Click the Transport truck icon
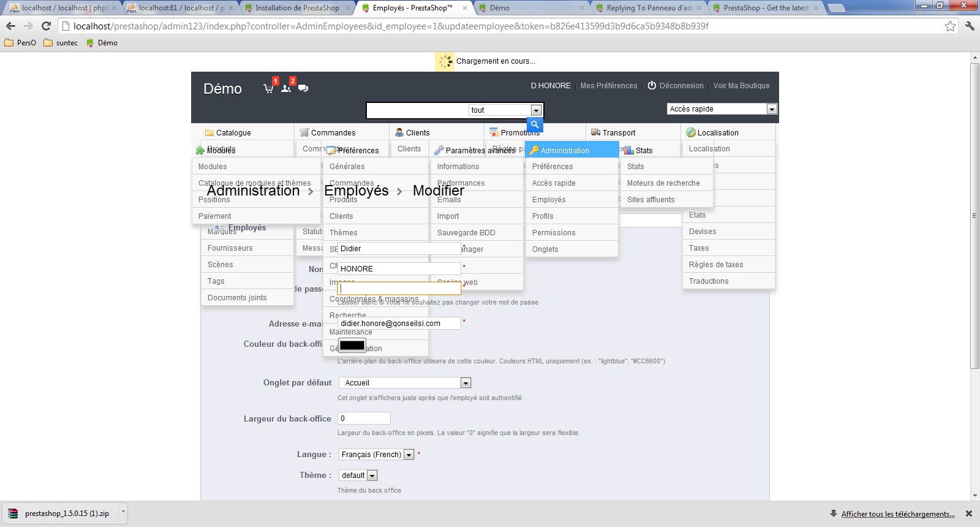The width and height of the screenshot is (980, 527). [x=595, y=132]
